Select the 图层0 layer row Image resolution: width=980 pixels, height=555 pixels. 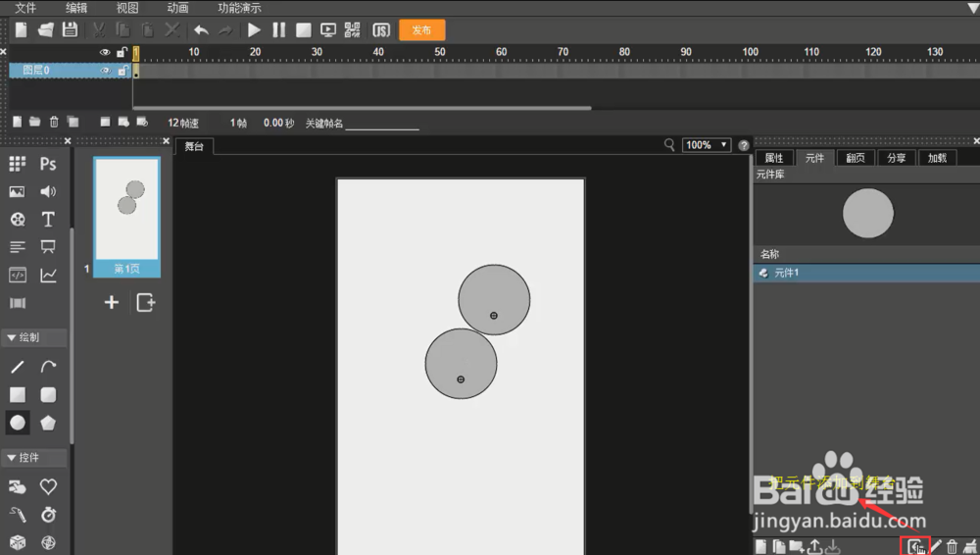point(70,71)
